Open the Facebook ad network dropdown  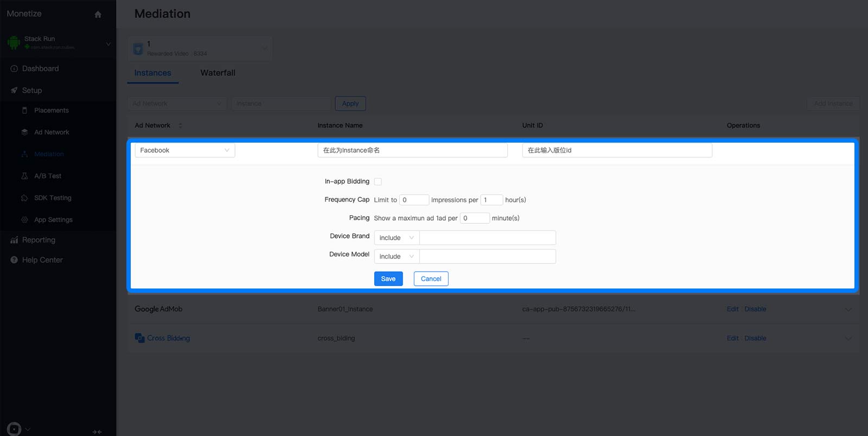[x=185, y=150]
